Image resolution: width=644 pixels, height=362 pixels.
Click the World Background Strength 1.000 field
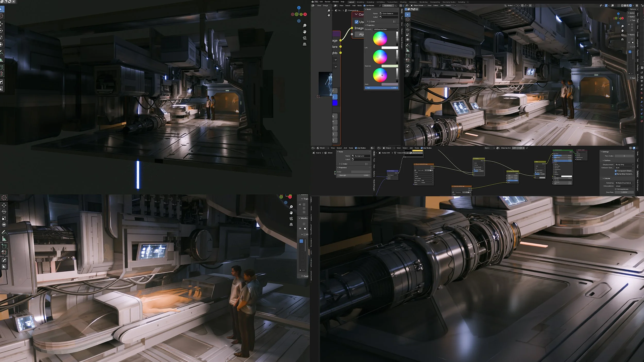354,175
